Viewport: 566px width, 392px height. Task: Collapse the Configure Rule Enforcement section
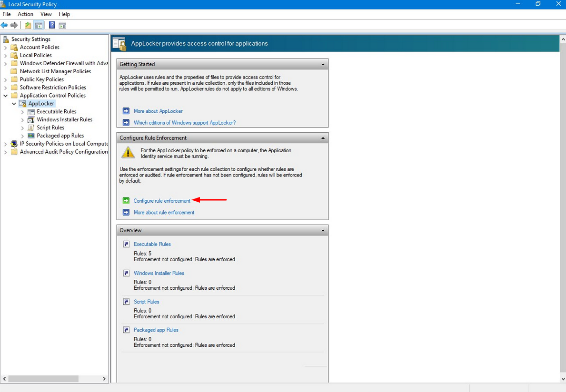pos(323,138)
